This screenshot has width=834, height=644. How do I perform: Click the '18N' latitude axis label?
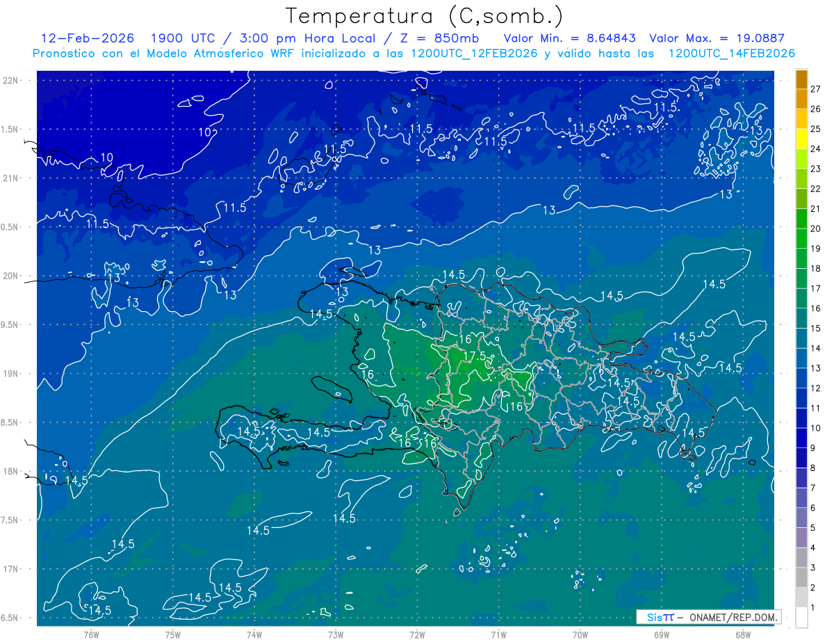point(11,471)
